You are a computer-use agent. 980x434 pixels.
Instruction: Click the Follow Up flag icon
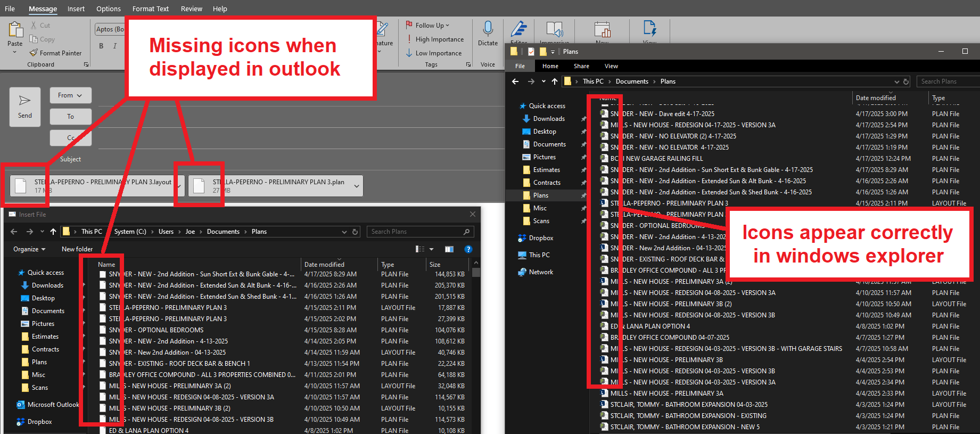409,25
